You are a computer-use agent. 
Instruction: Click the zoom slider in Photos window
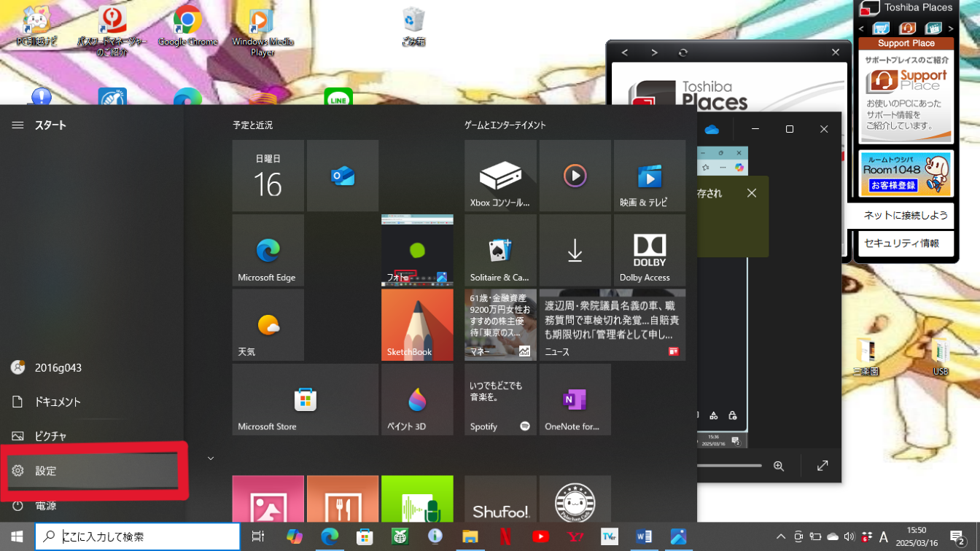click(x=729, y=466)
